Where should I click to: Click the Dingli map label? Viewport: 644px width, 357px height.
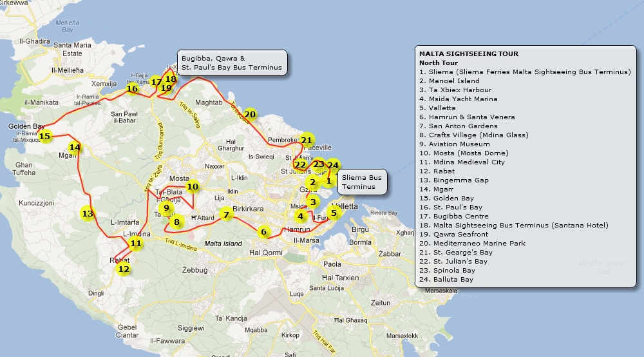(96, 293)
